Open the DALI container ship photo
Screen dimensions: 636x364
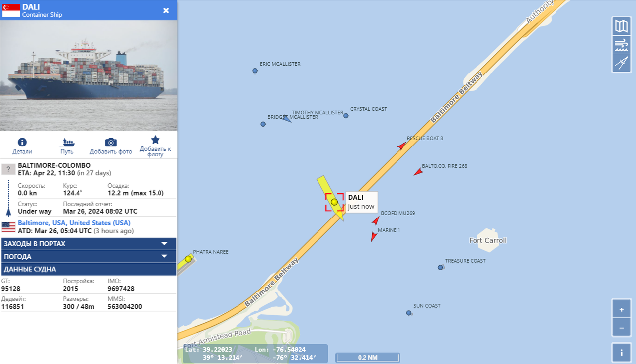coord(89,75)
